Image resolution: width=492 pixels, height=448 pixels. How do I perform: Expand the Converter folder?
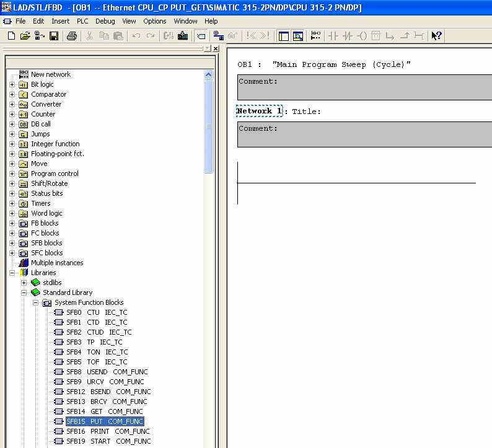click(12, 104)
